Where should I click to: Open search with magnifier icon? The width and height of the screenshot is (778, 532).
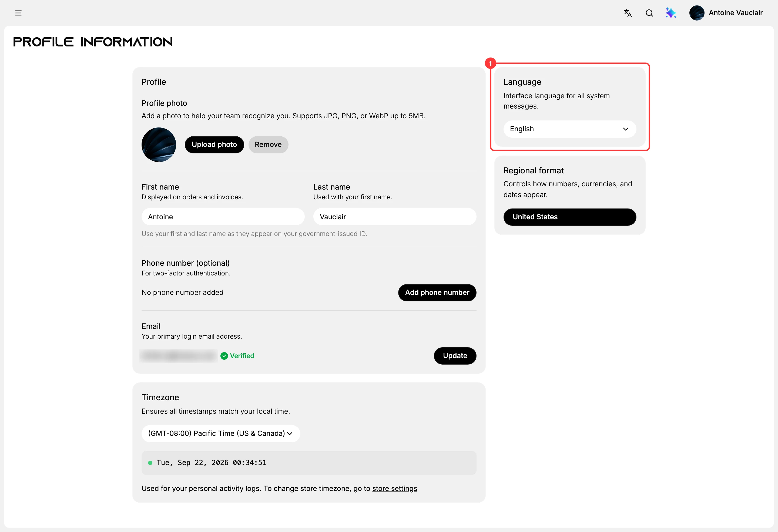649,13
